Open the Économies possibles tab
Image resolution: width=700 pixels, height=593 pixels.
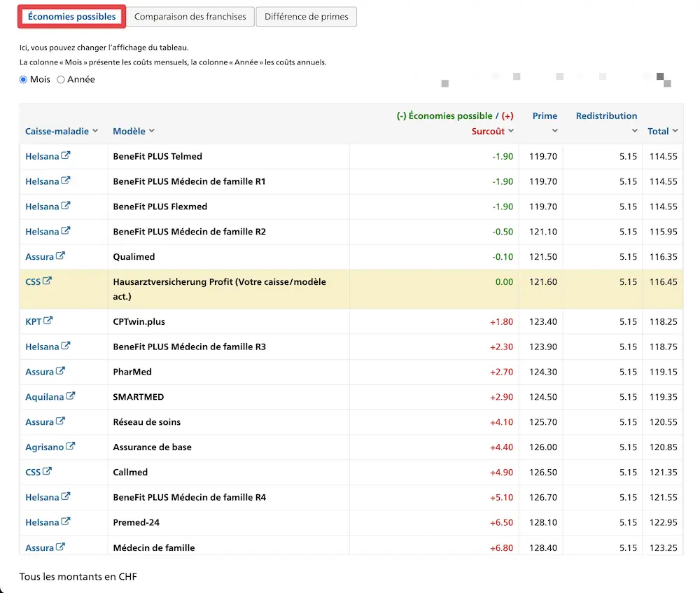click(x=72, y=17)
